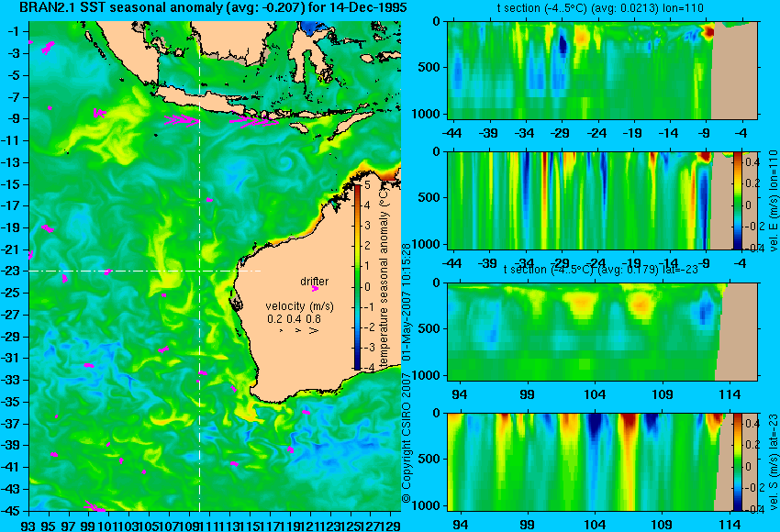Click the vel. E color bar
780x532 pixels.
point(738,200)
